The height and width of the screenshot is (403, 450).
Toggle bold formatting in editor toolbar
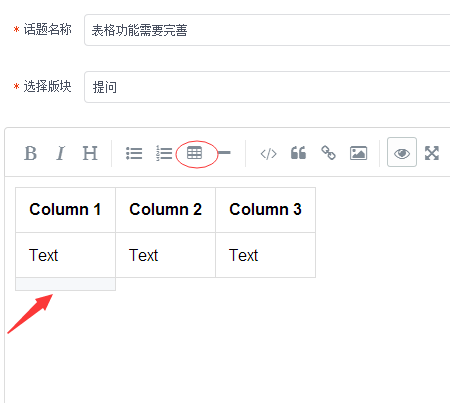pyautogui.click(x=30, y=153)
